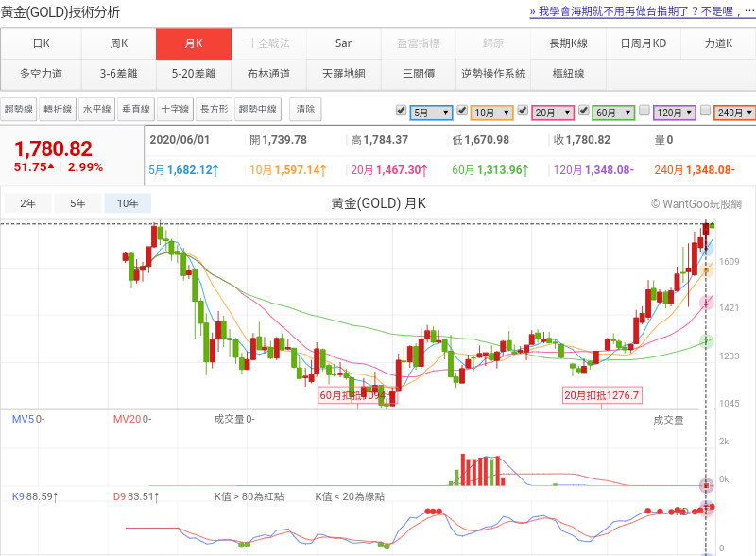Expand the 60月 period dropdown

(x=612, y=113)
